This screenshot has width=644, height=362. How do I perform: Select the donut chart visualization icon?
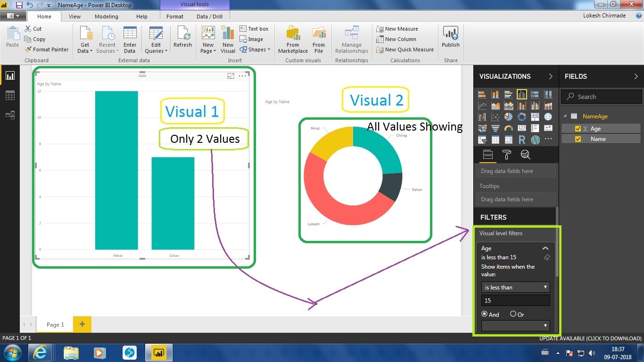pos(522,116)
